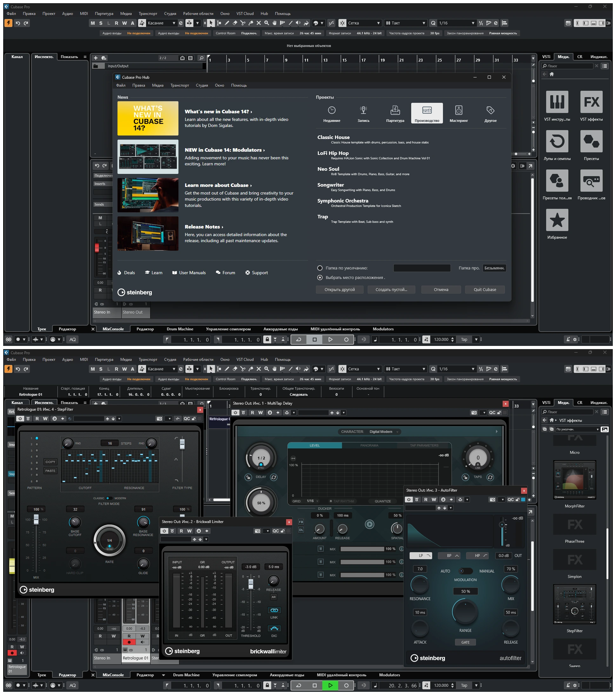
Task: Choose the Партитура project category
Action: pos(395,114)
